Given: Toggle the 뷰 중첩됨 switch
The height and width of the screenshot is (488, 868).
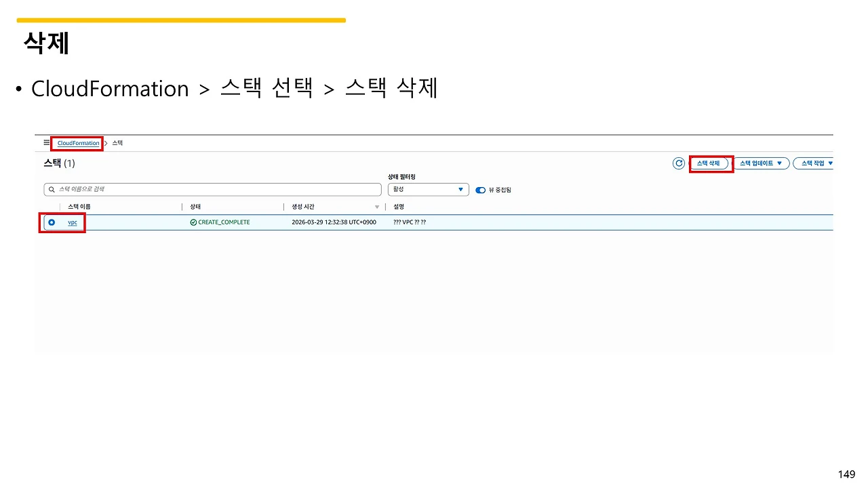Looking at the screenshot, I should [481, 190].
